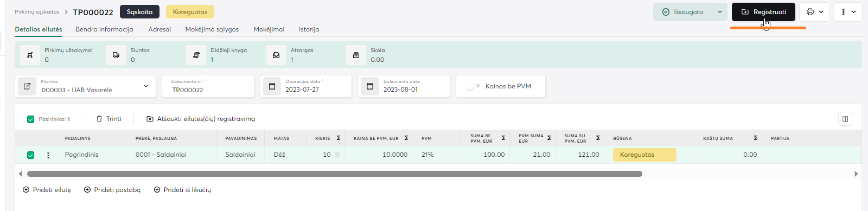Open the Mokėjimo sąlygos tab

click(x=212, y=29)
